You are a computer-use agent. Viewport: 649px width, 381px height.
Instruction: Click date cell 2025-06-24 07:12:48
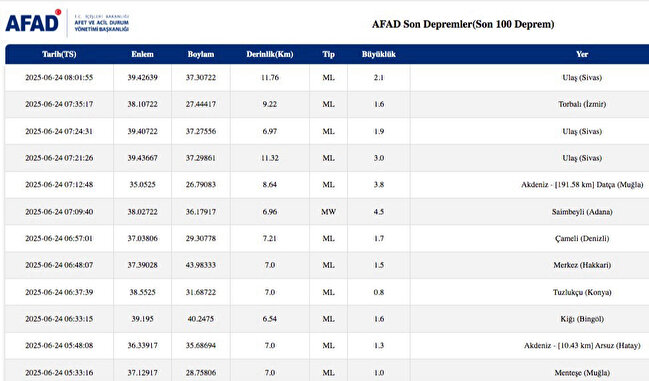coord(59,185)
